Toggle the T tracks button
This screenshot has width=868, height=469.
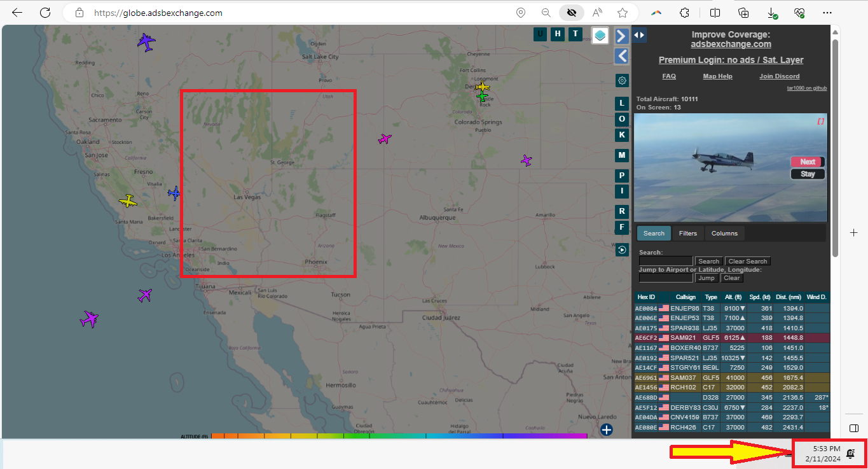tap(575, 34)
